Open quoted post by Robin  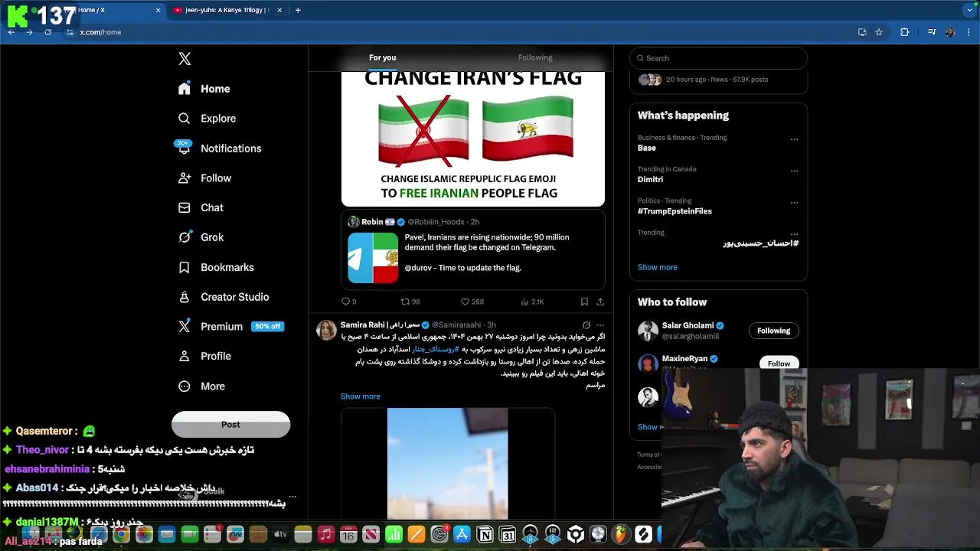pos(472,250)
